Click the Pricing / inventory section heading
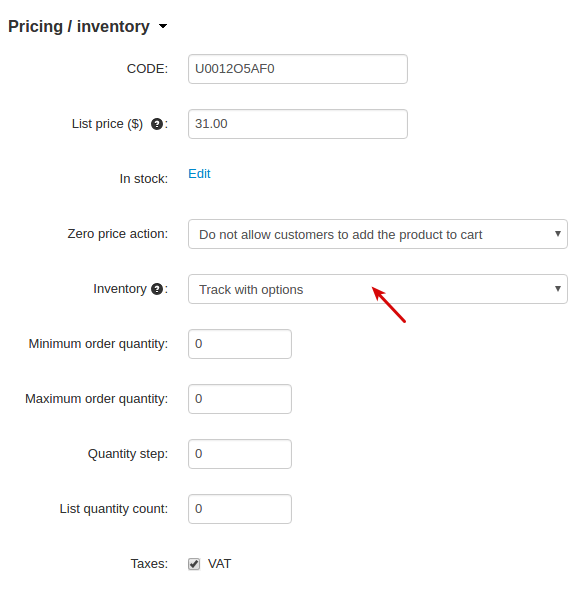 coord(79,26)
